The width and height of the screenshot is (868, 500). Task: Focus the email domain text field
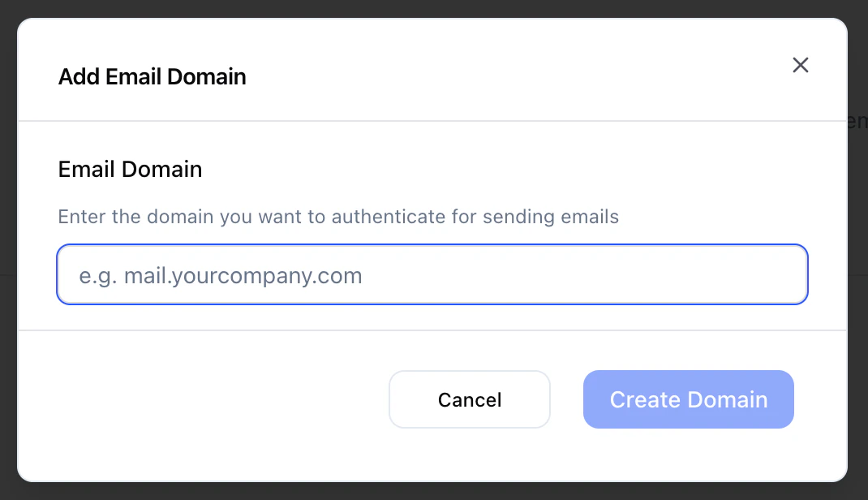[x=432, y=274]
